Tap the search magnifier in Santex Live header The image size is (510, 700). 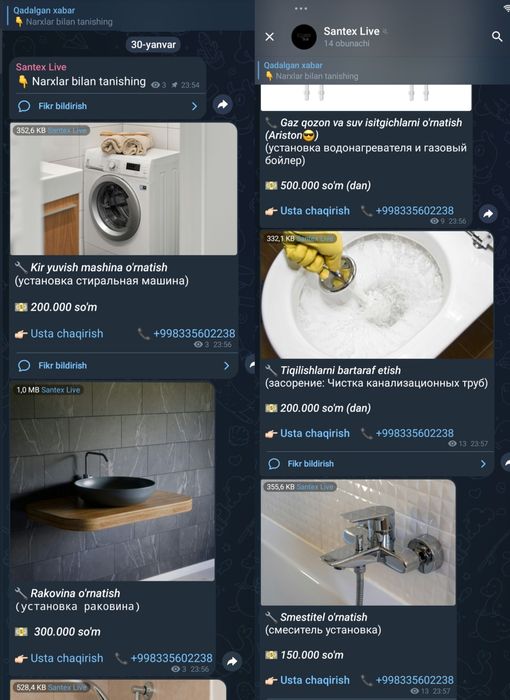(497, 37)
